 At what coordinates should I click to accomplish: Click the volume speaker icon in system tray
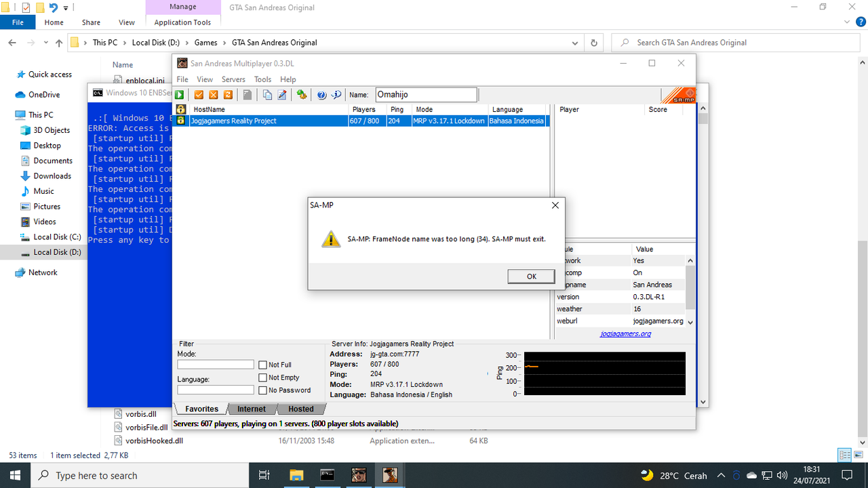click(782, 475)
